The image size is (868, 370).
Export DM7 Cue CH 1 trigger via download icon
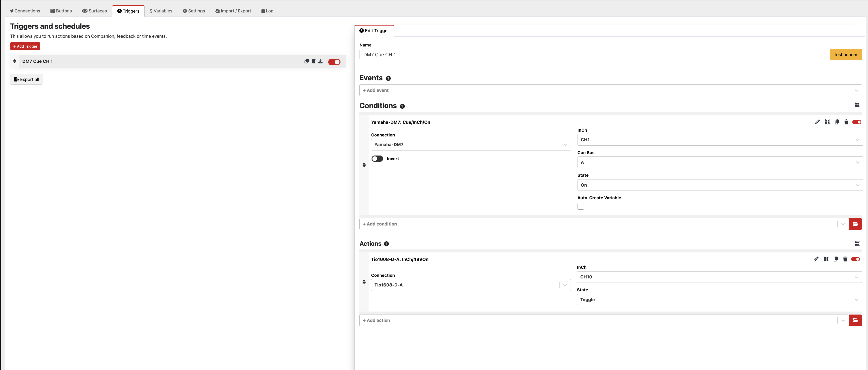pos(320,61)
